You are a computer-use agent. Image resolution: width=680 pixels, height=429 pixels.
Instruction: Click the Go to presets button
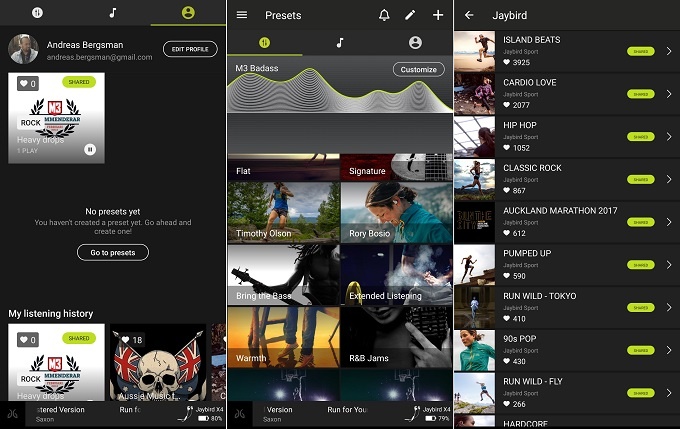[x=113, y=252]
